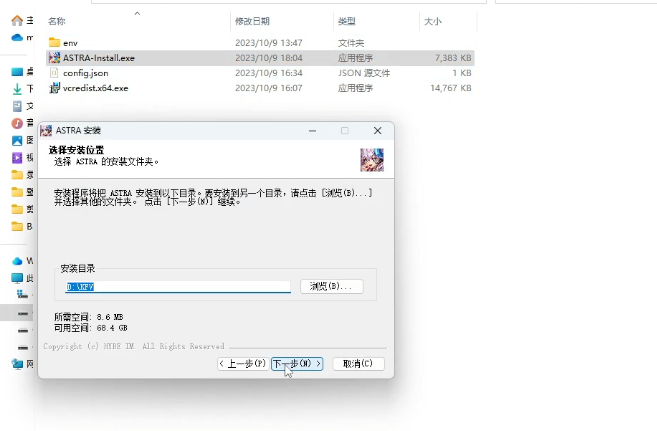Open the Home icon in Explorer sidebar

(x=17, y=20)
